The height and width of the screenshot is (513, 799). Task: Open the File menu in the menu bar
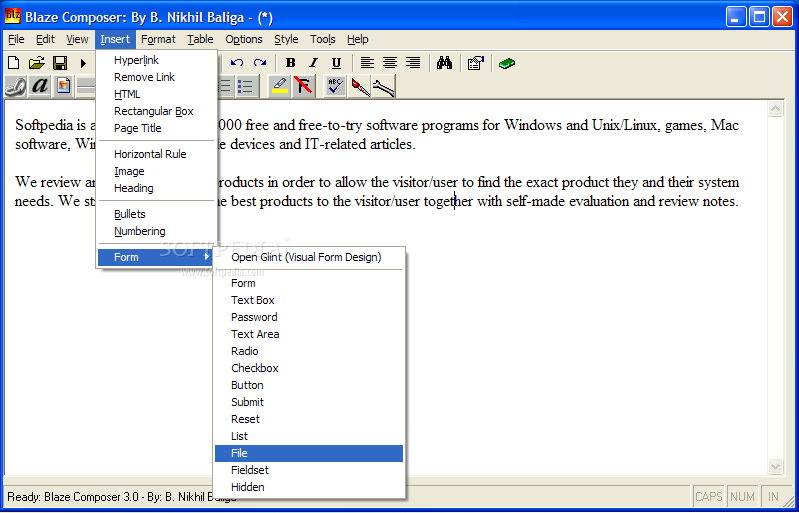pyautogui.click(x=16, y=39)
